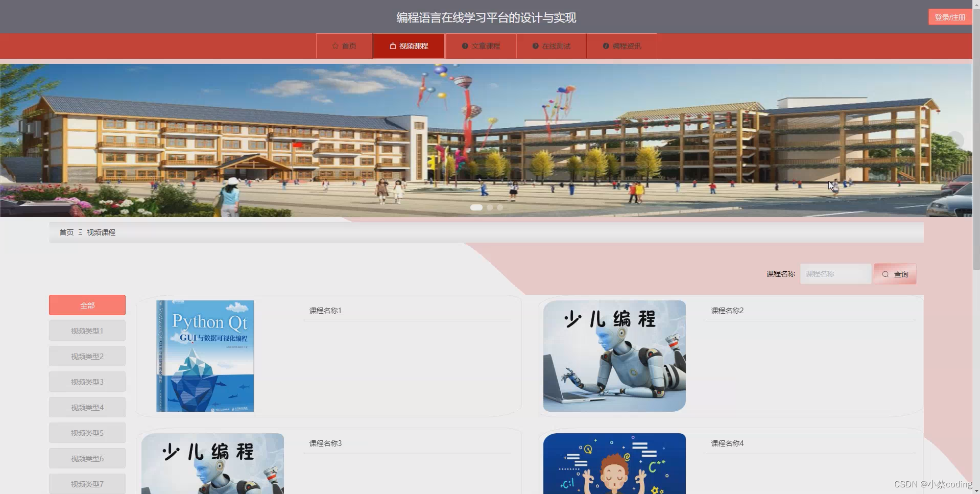Open the 课程名称4 blue cartoon thumbnail
980x494 pixels.
click(614, 463)
